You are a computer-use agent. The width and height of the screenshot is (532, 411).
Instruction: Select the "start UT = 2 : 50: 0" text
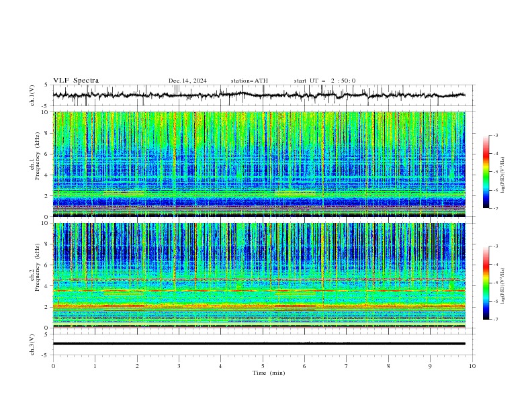(324, 81)
